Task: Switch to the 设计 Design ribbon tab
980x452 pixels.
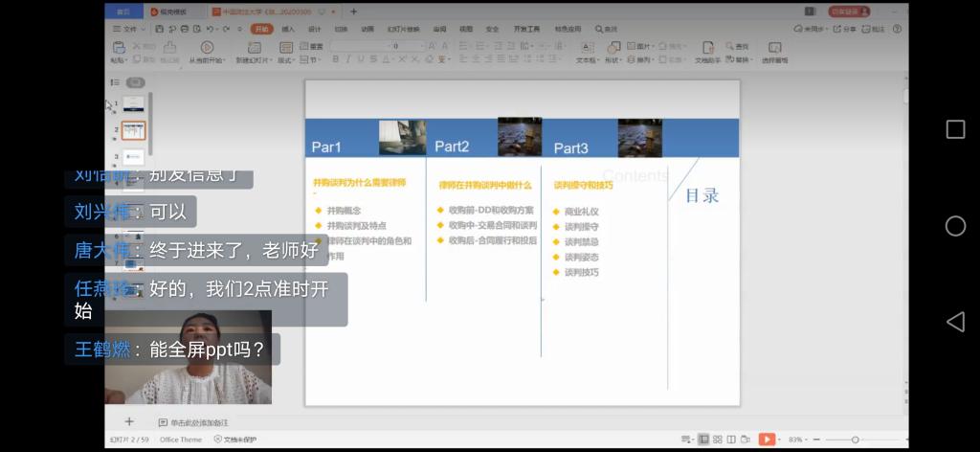Action: click(315, 29)
